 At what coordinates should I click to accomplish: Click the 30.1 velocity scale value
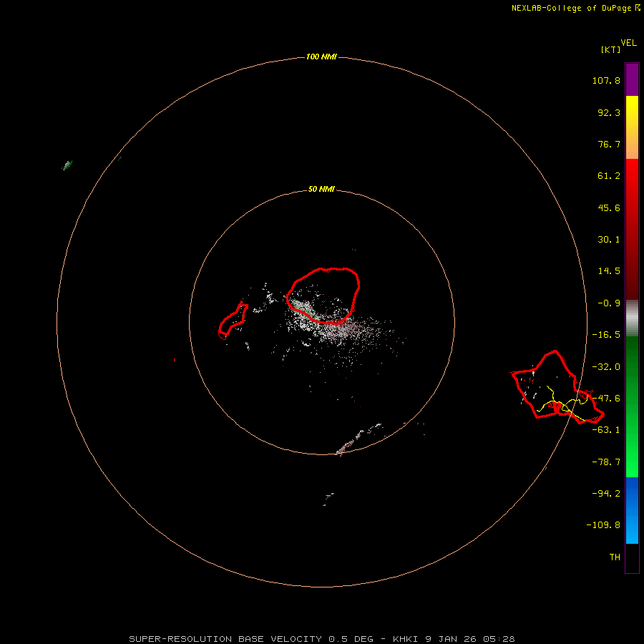609,240
